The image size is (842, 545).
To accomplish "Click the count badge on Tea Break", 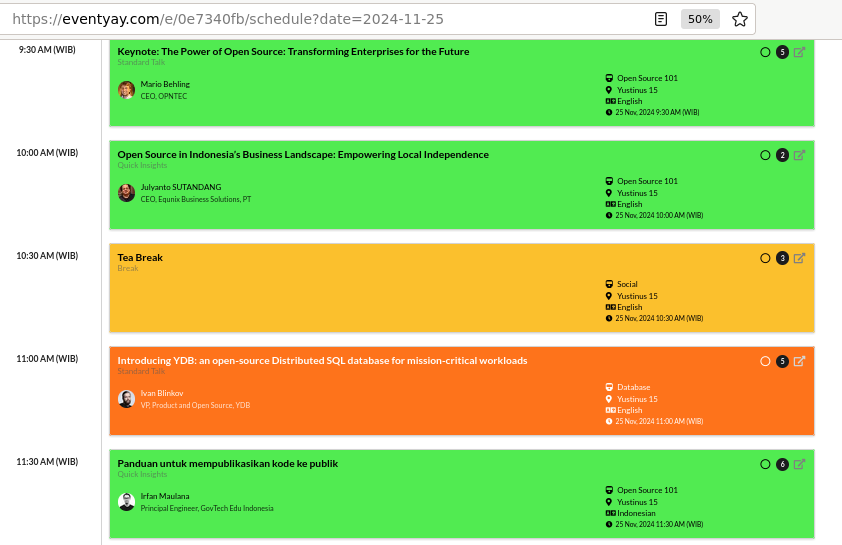I will 782,258.
